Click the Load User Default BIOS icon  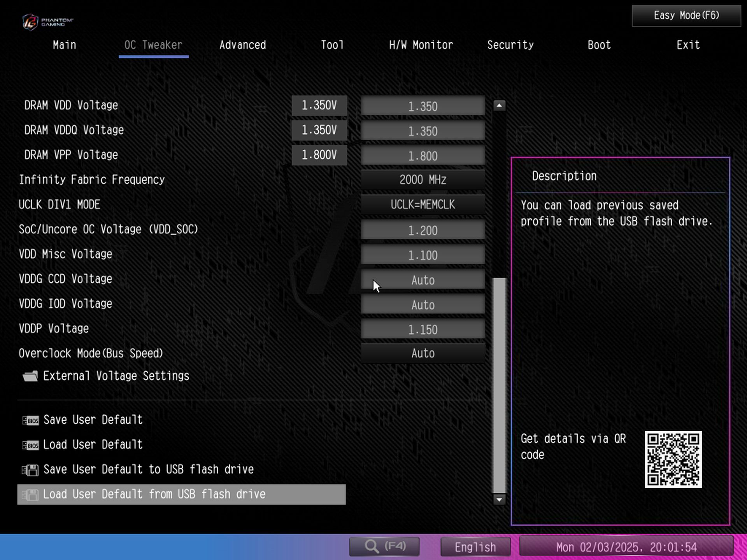point(30,445)
